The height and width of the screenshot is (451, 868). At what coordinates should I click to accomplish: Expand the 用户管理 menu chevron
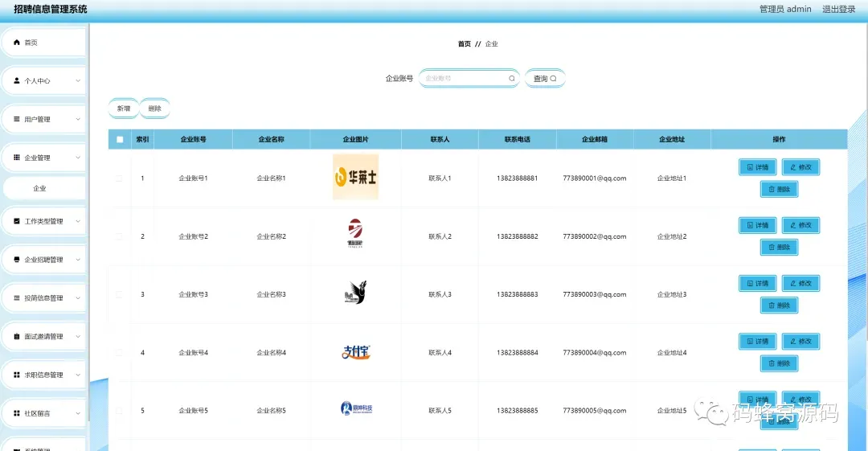pyautogui.click(x=78, y=119)
